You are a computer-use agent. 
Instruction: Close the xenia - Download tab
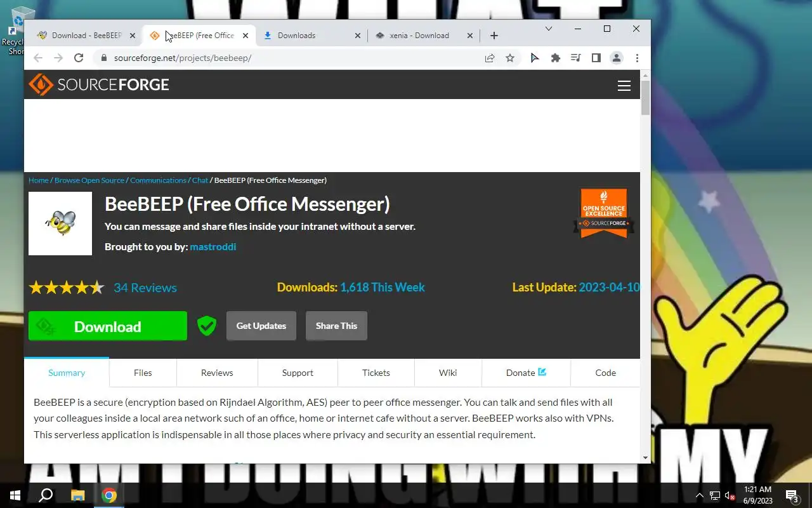click(470, 36)
